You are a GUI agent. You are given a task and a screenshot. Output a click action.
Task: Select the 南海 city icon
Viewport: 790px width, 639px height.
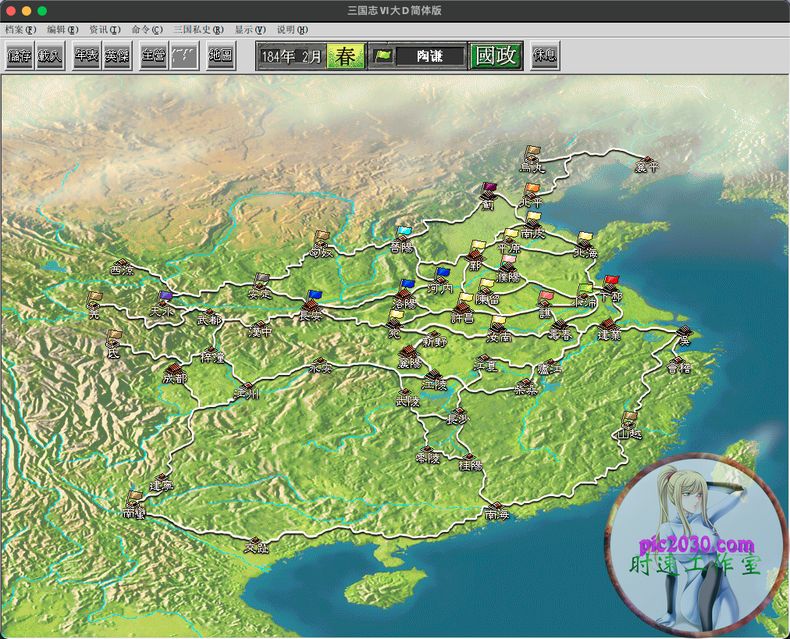pos(497,511)
